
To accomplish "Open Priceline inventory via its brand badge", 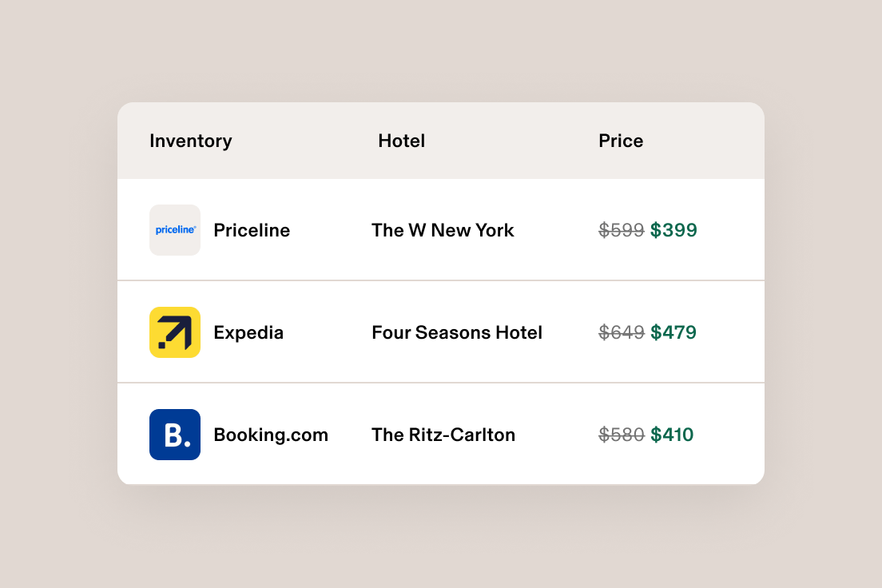I will click(175, 230).
